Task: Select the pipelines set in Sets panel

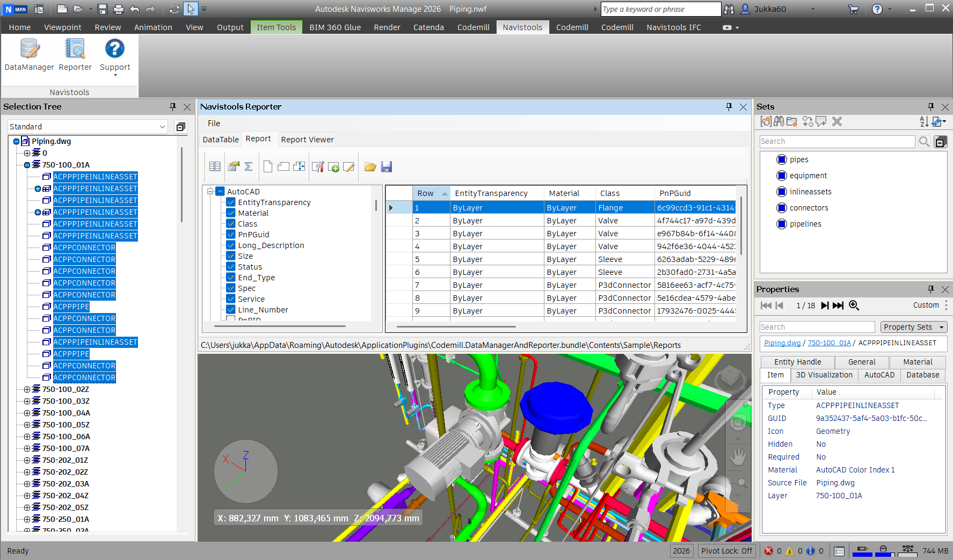Action: click(x=805, y=224)
